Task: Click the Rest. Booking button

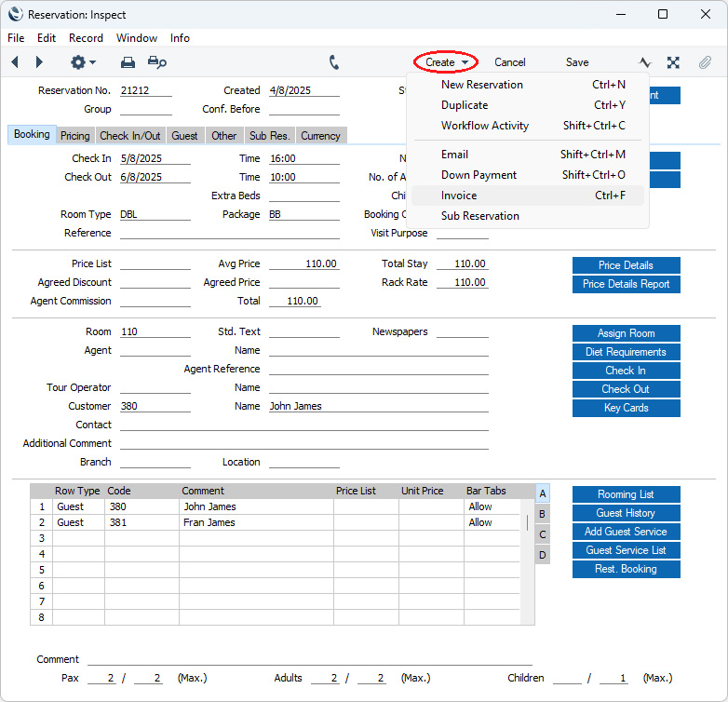Action: (626, 569)
